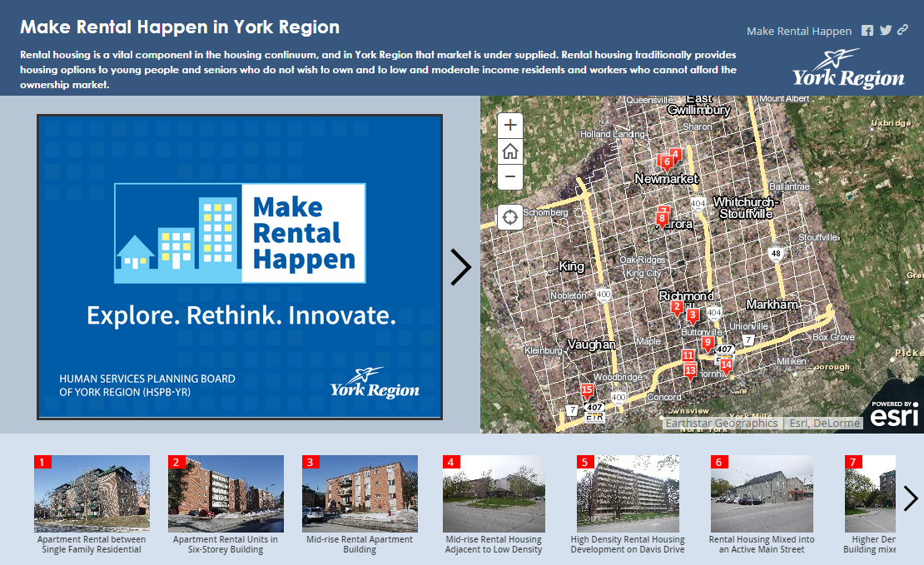The width and height of the screenshot is (924, 565).
Task: Zoom in on the map
Action: click(x=510, y=126)
